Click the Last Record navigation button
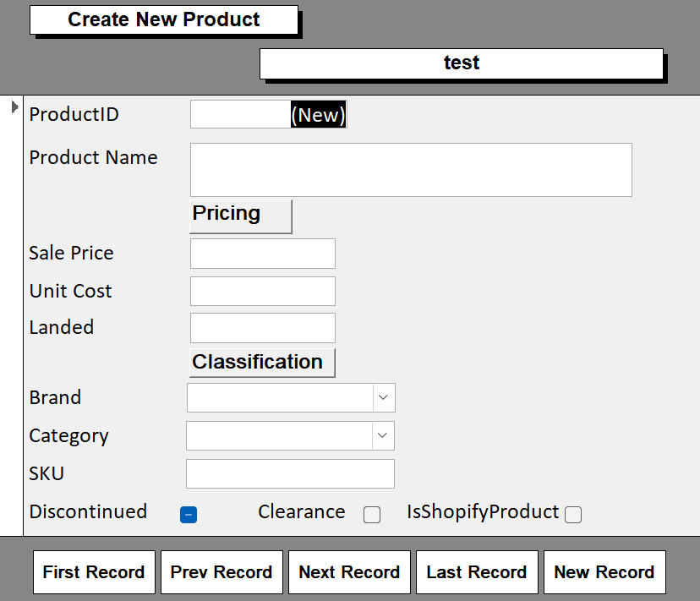 pos(477,571)
